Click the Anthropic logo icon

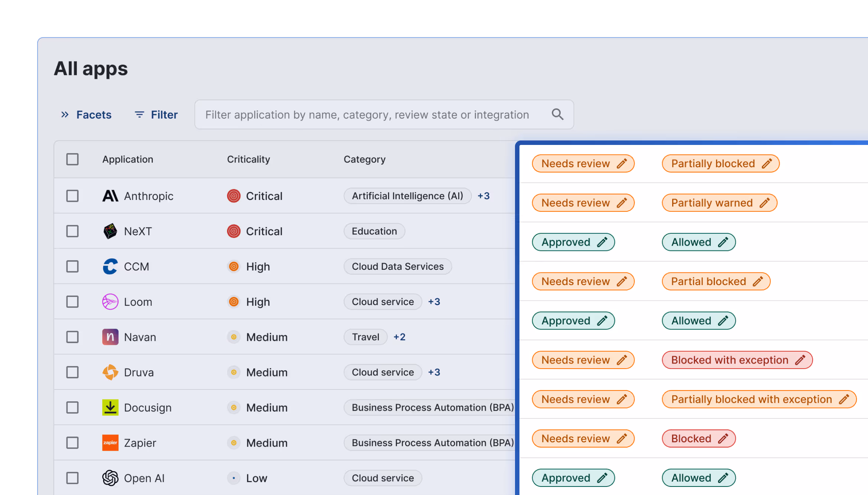click(x=110, y=196)
